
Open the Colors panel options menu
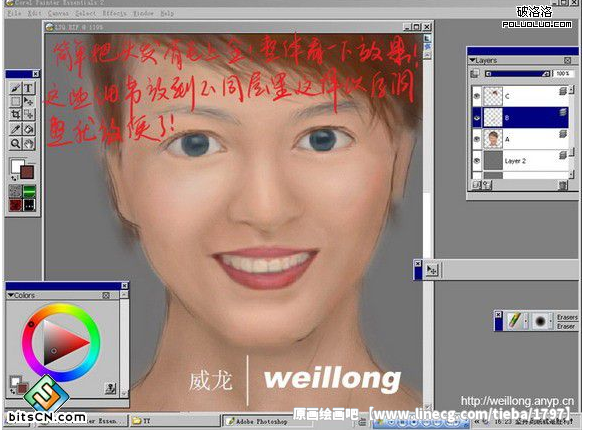[106, 295]
